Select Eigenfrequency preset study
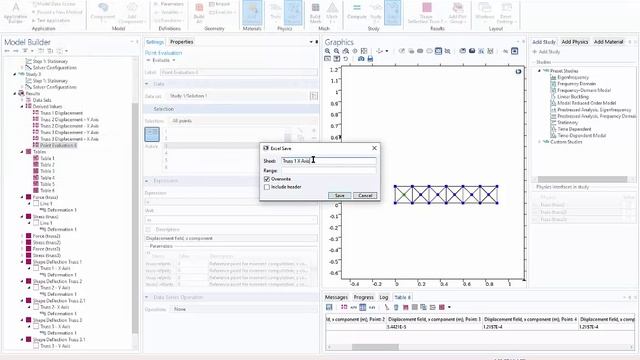The image size is (640, 360). [573, 77]
